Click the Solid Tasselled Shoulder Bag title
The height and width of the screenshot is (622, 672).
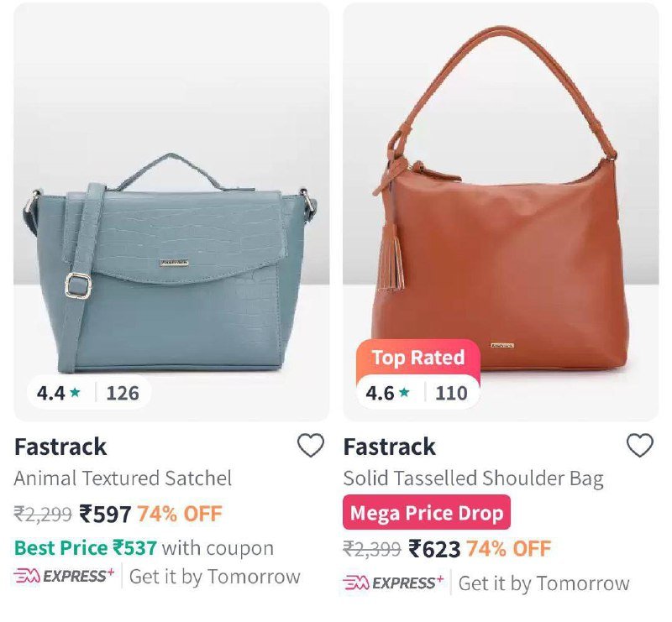[x=473, y=479]
